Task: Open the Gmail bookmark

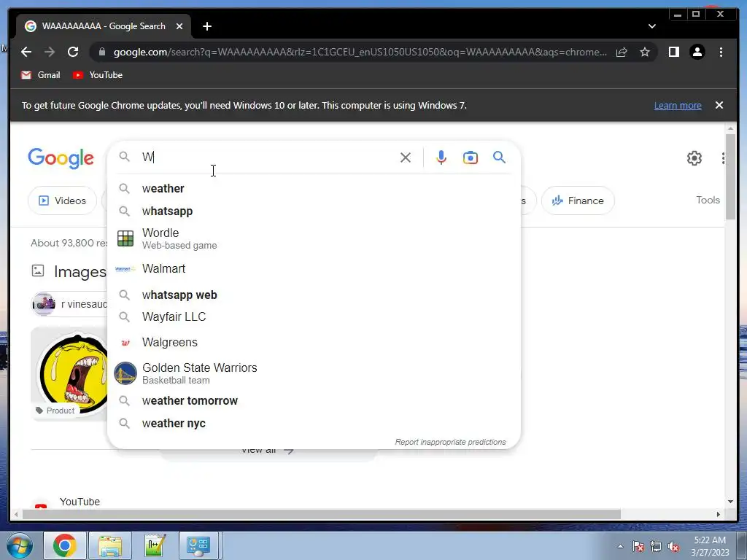Action: click(x=41, y=75)
